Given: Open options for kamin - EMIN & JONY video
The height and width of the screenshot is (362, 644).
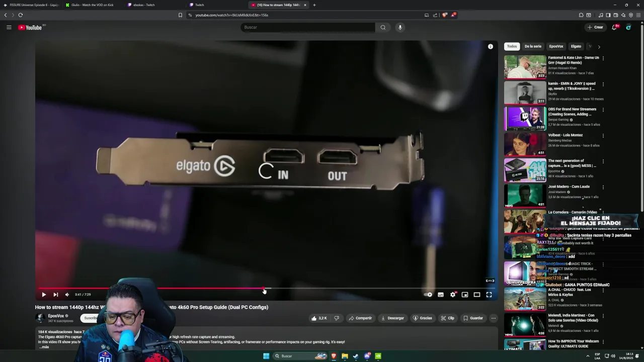Looking at the screenshot, I should [x=603, y=84].
